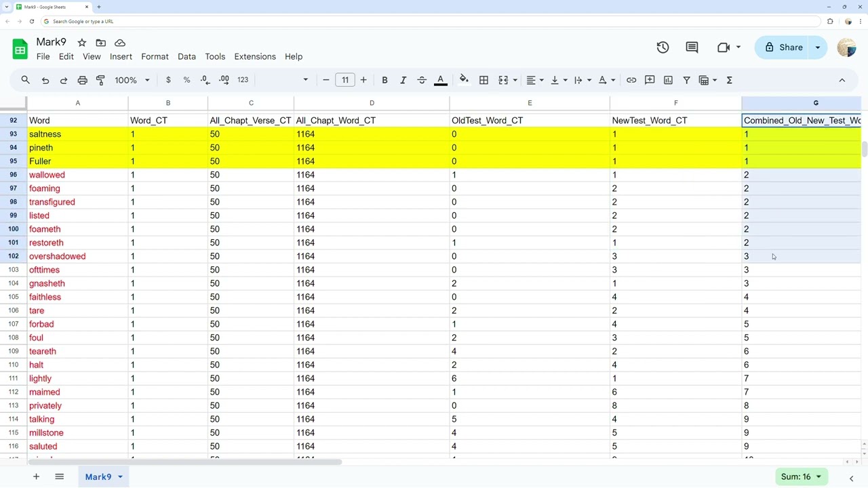Image resolution: width=868 pixels, height=488 pixels.
Task: Toggle bold formatting
Action: (x=384, y=80)
